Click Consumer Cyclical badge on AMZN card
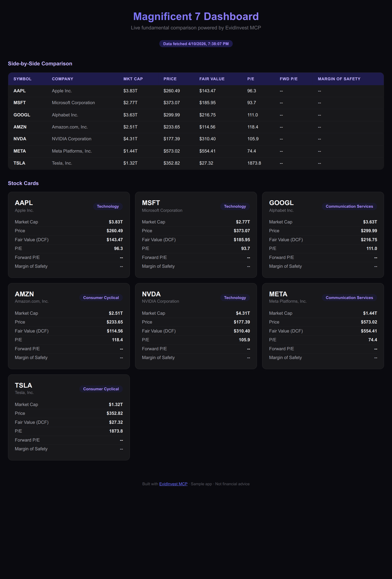Image resolution: width=392 pixels, height=579 pixels. coord(101,298)
